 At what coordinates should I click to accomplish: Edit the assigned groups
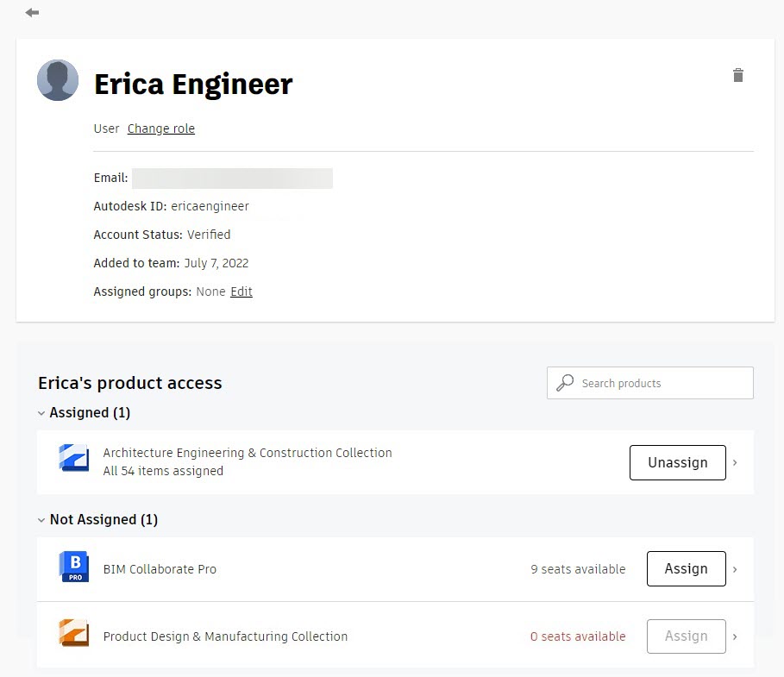coord(241,291)
